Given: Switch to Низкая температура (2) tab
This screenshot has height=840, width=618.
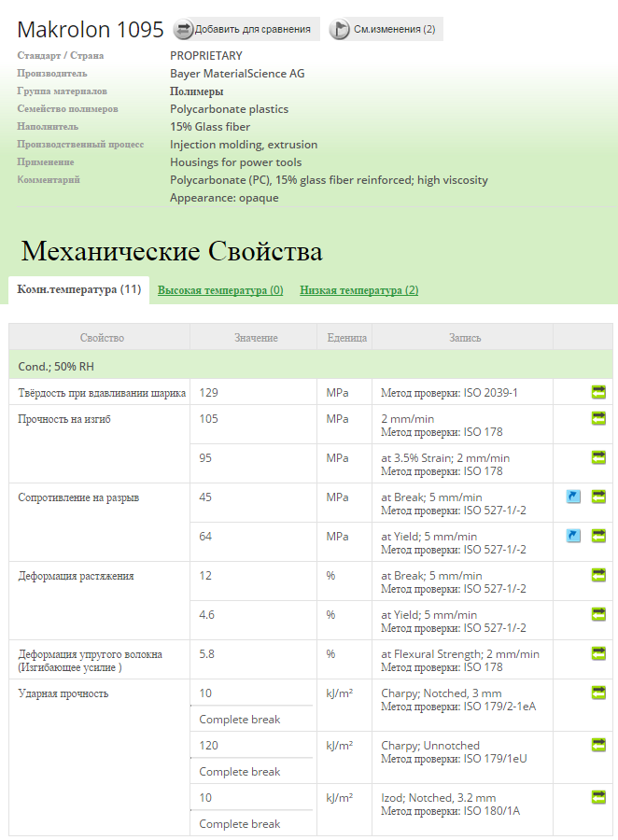Looking at the screenshot, I should 359,290.
